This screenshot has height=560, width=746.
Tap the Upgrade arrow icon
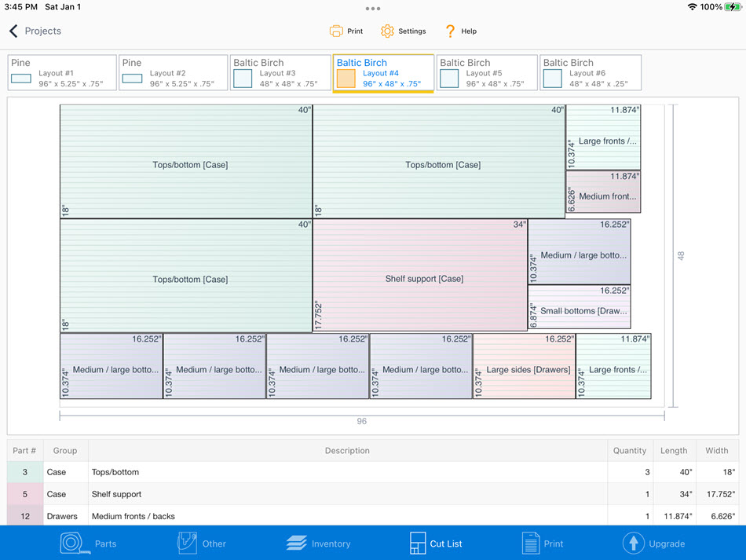click(633, 543)
